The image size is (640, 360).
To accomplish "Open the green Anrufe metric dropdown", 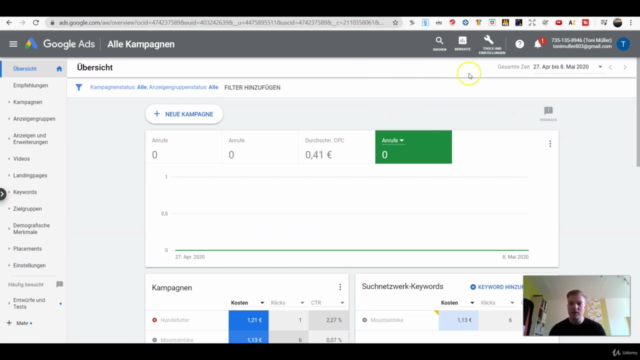I will pos(393,140).
